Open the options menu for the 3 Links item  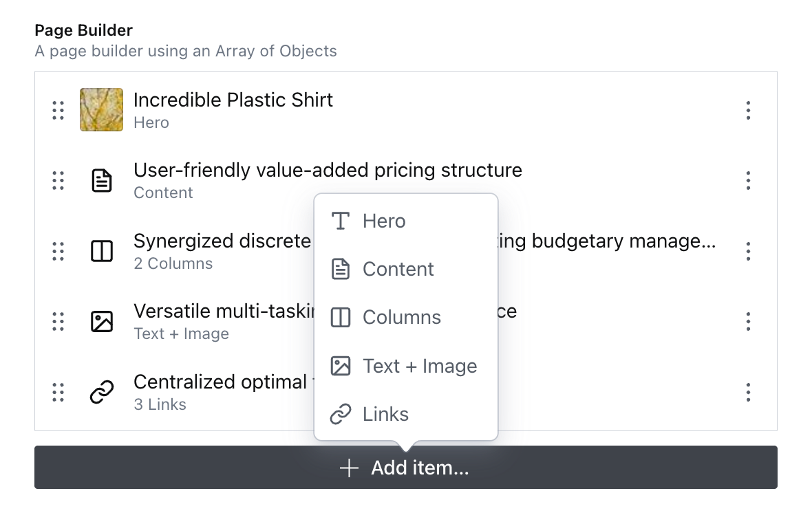(748, 392)
